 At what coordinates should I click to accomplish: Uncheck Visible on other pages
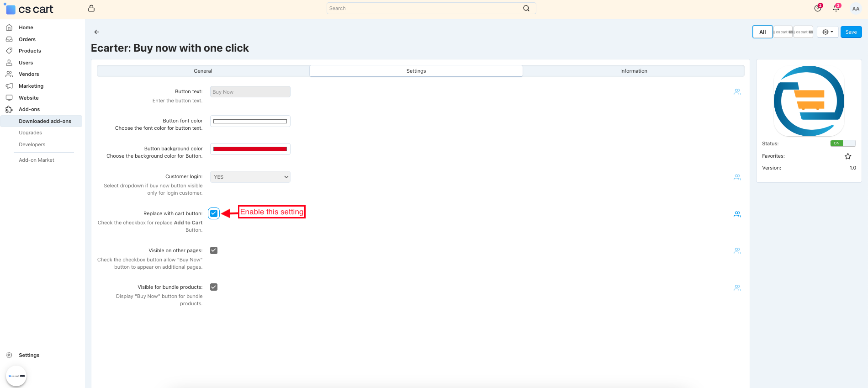[x=214, y=250]
